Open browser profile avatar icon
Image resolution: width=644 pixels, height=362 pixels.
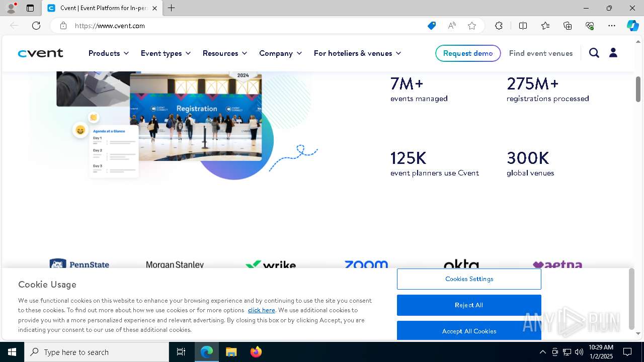tap(11, 8)
